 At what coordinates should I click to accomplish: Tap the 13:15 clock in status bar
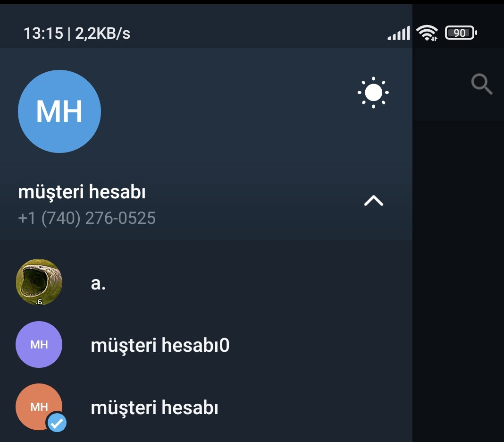coord(43,33)
